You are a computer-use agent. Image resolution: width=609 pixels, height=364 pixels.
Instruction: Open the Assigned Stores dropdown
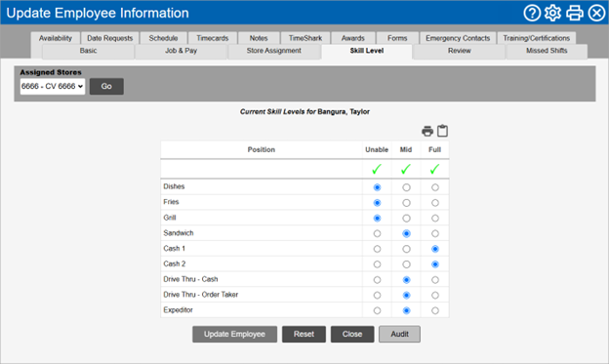tap(53, 86)
